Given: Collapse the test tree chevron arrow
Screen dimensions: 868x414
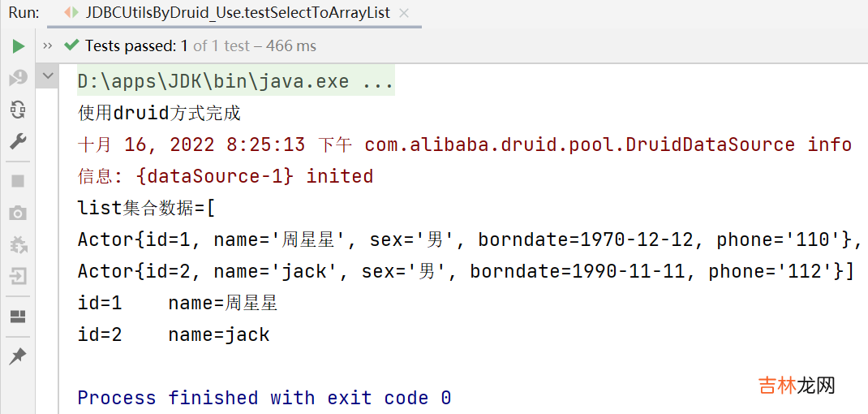Looking at the screenshot, I should click(x=48, y=76).
